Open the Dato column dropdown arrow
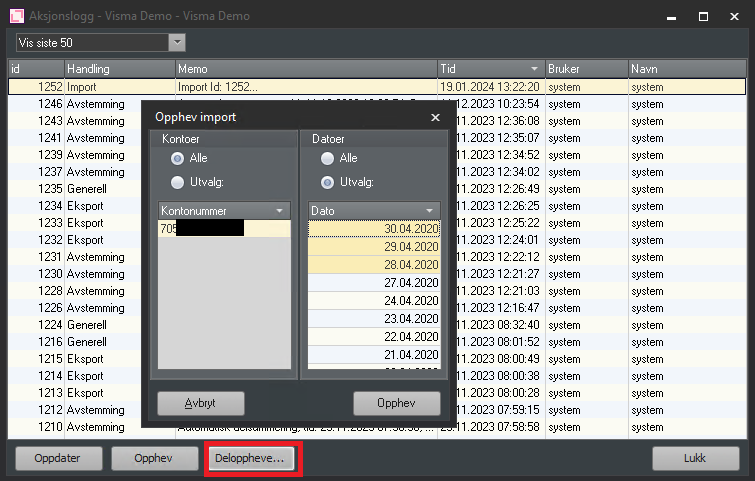Image resolution: width=755 pixels, height=481 pixels. 431,211
